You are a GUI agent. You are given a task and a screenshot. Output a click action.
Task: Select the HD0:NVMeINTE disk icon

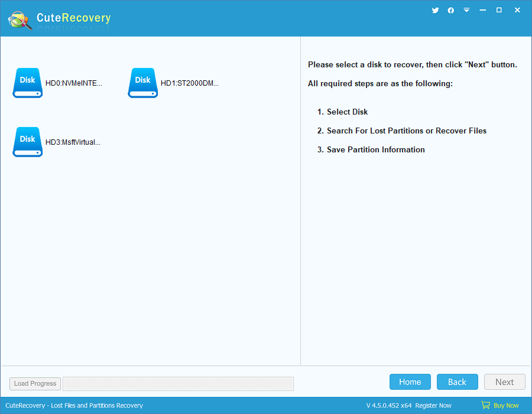[27, 83]
